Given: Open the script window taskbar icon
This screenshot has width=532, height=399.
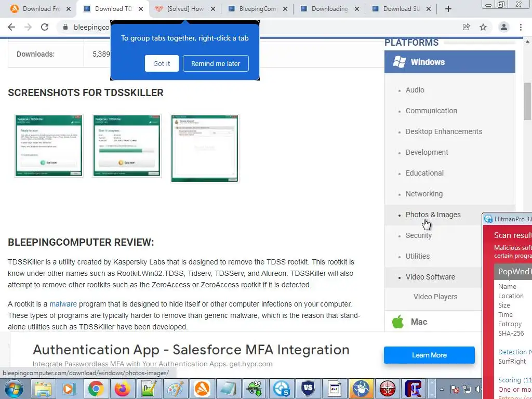Looking at the screenshot, I should coord(334,389).
